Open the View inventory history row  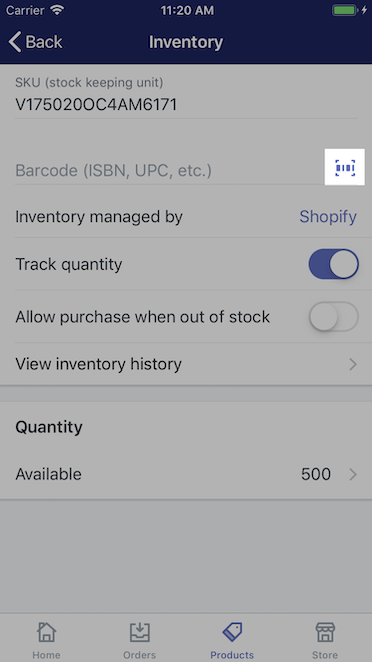pyautogui.click(x=186, y=364)
